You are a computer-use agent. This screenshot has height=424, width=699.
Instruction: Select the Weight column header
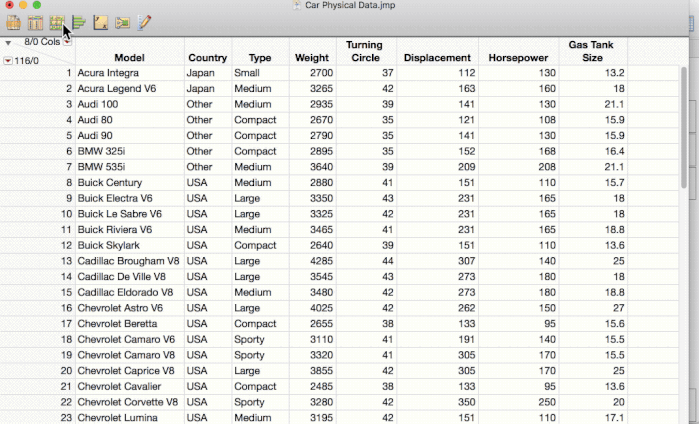312,58
